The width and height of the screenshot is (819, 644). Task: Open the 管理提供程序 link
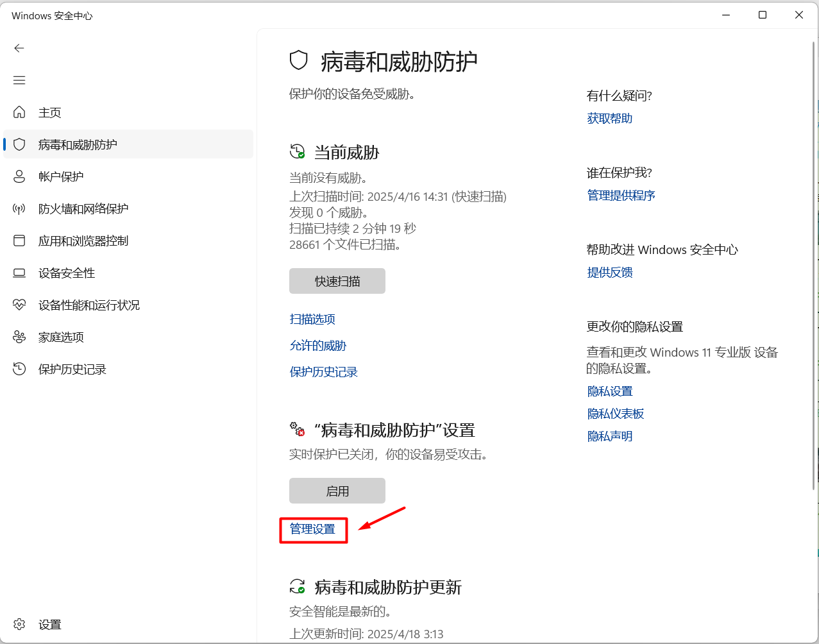621,195
